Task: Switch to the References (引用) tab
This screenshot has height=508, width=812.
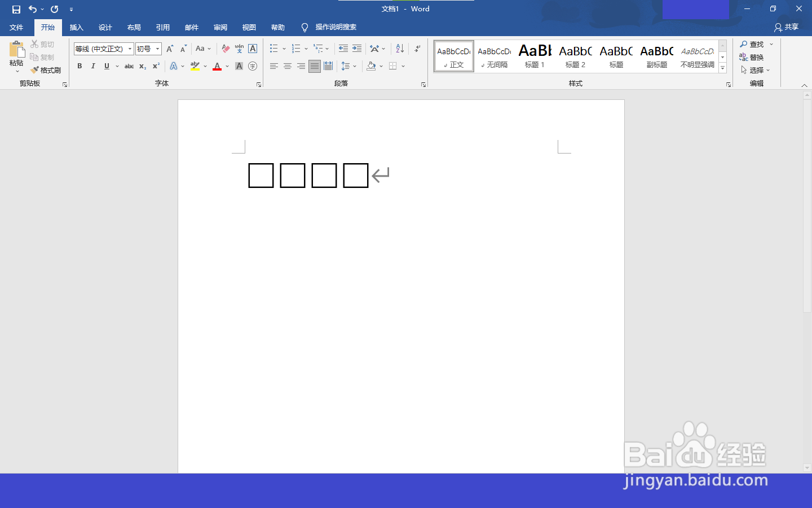Action: pyautogui.click(x=163, y=27)
